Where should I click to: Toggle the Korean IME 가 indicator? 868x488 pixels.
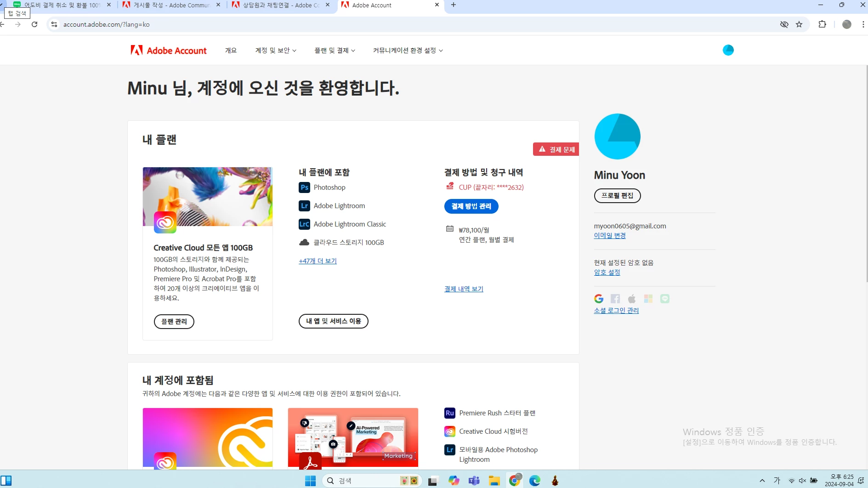(x=777, y=481)
